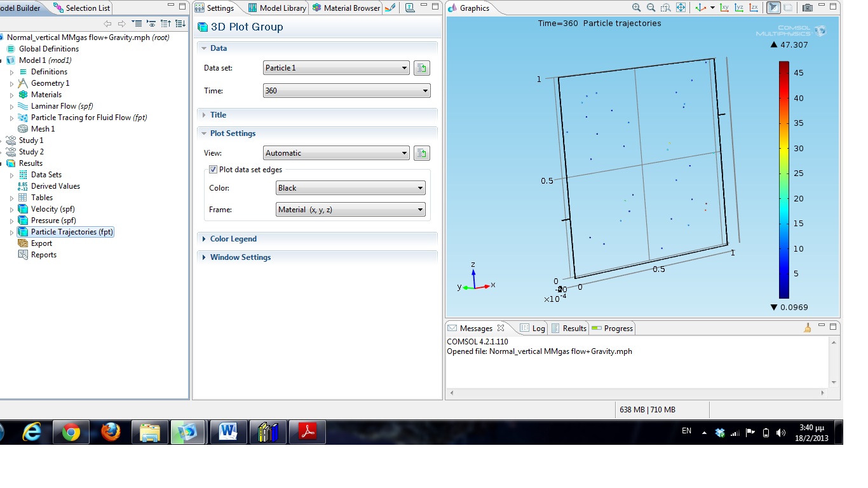Take an image snapshot with the camera icon
The width and height of the screenshot is (868, 488).
coord(807,8)
